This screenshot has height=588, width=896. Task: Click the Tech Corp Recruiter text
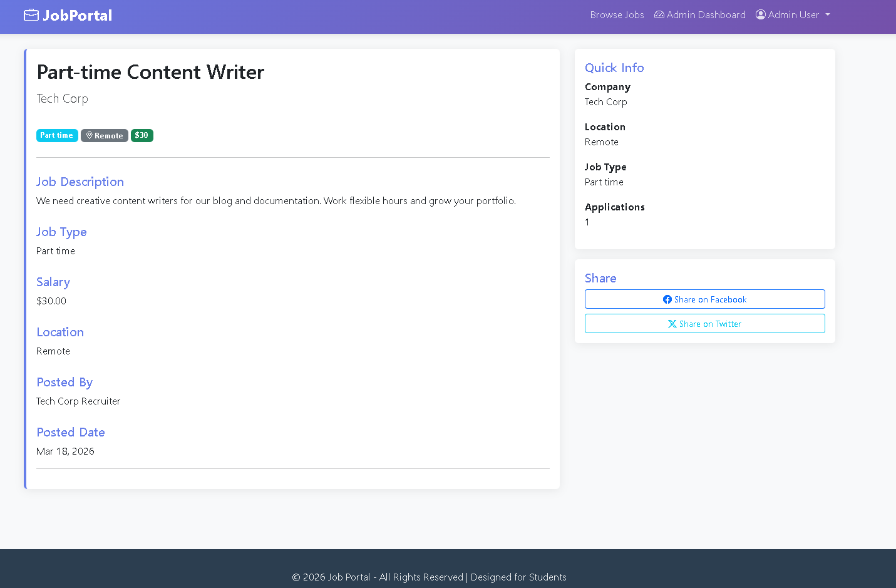(x=78, y=401)
